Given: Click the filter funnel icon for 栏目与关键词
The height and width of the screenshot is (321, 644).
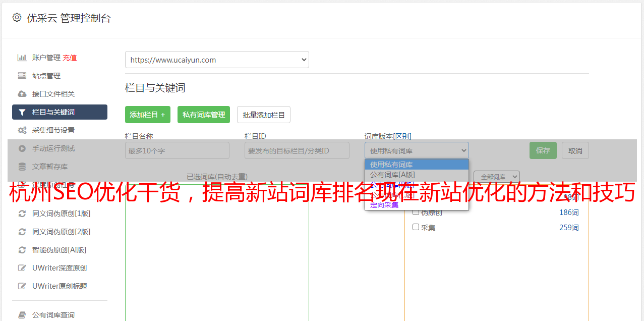Looking at the screenshot, I should tap(22, 112).
